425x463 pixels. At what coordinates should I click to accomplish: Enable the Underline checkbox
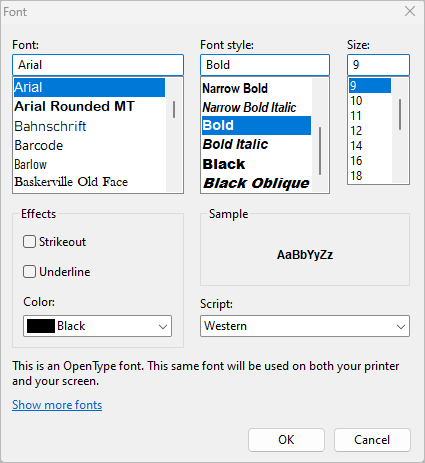(29, 272)
